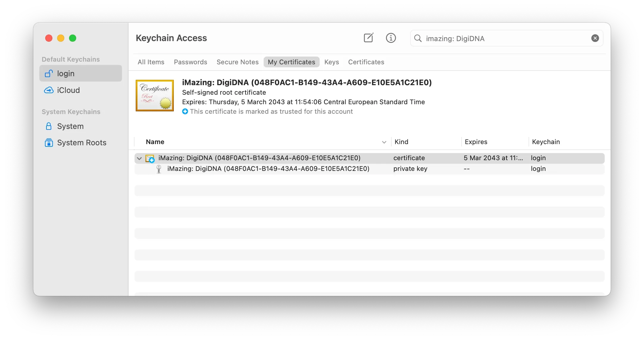This screenshot has height=340, width=644.
Task: Select the iCloud cloud icon in sidebar
Action: click(49, 90)
